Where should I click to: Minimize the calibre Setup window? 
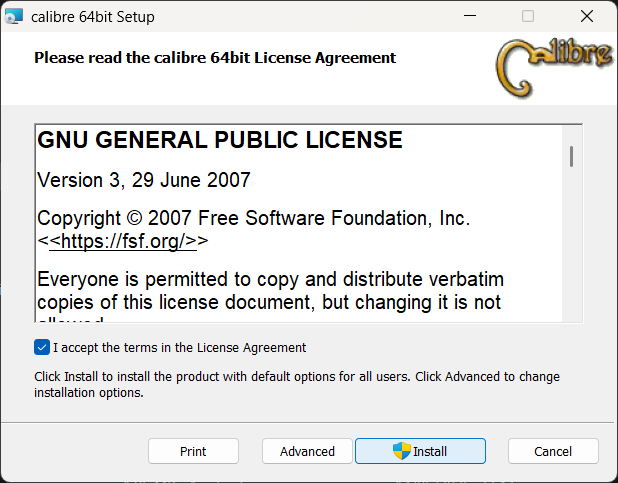[470, 16]
